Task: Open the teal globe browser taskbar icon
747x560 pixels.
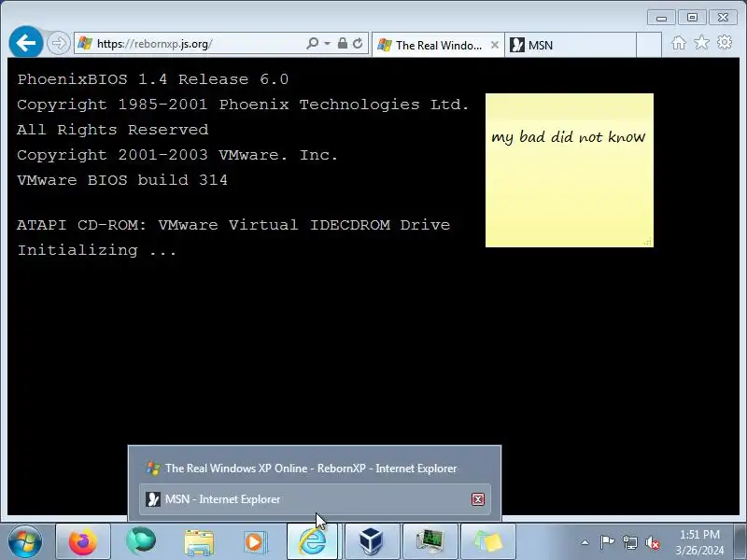Action: [x=141, y=542]
